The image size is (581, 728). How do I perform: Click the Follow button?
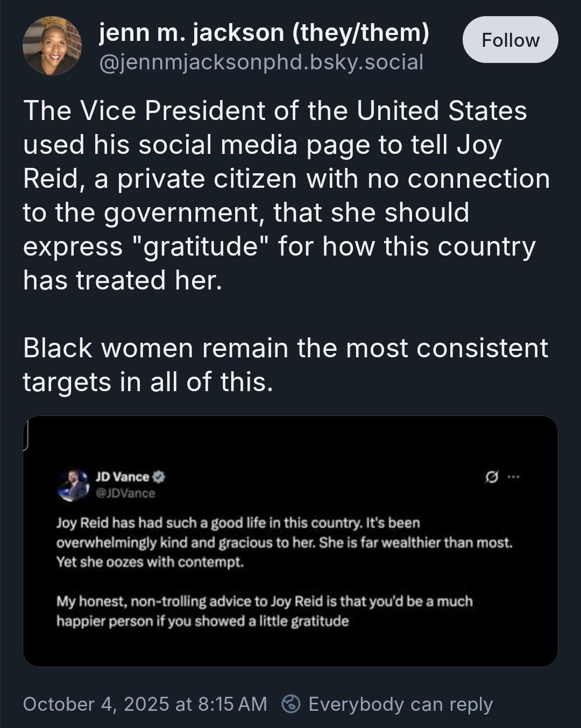tap(510, 40)
